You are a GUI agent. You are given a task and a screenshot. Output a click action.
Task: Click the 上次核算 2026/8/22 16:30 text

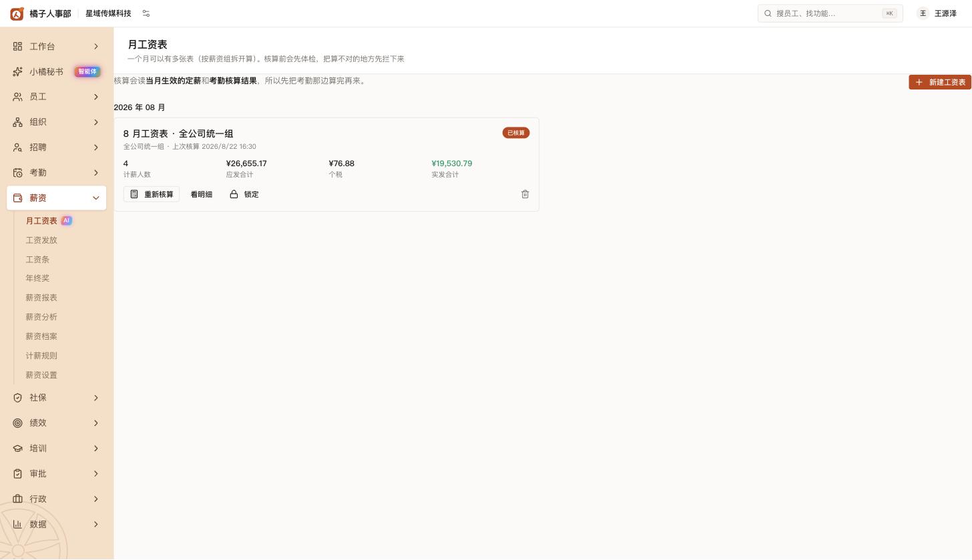coord(214,147)
